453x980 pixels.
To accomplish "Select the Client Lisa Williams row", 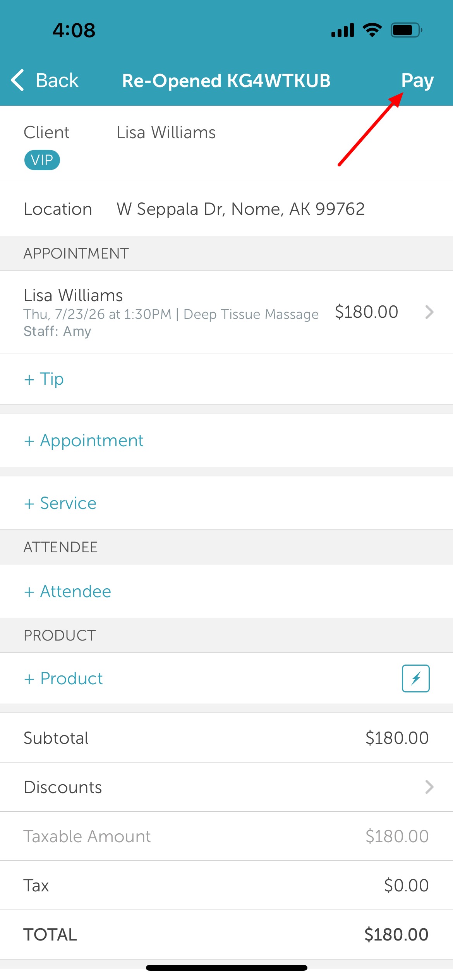I will click(x=226, y=144).
